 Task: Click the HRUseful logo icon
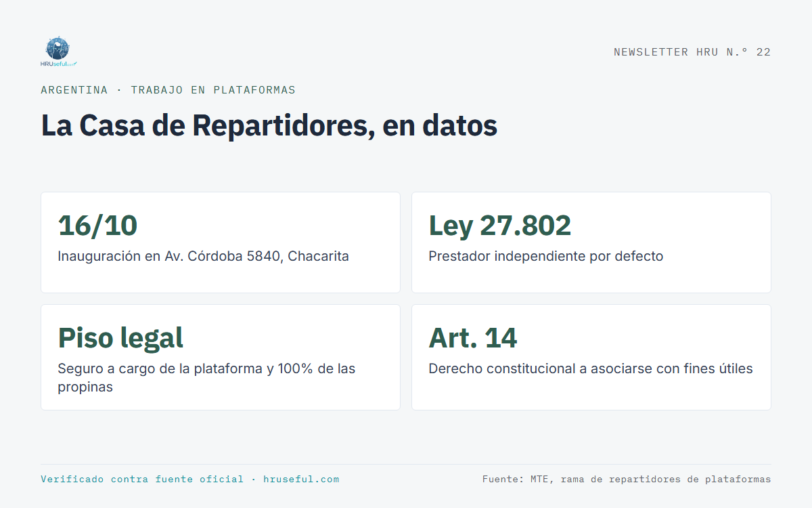click(x=58, y=52)
